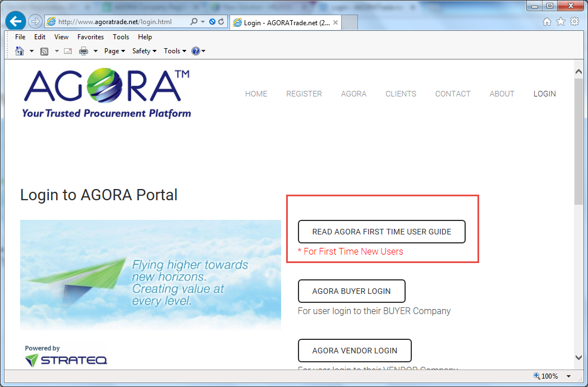Click the AGORA VENDOR LOGIN button
The width and height of the screenshot is (588, 387).
[x=355, y=351]
